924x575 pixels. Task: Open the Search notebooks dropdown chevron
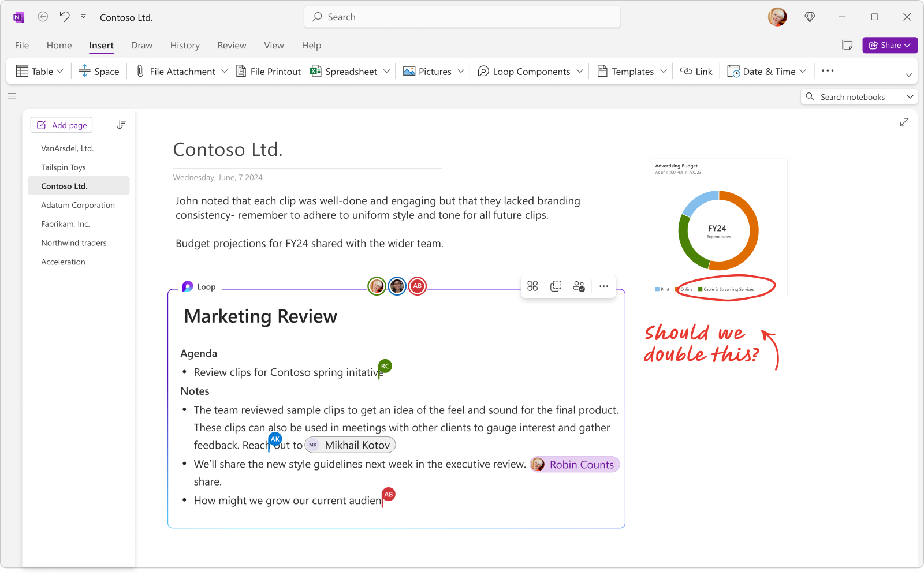[x=910, y=97]
